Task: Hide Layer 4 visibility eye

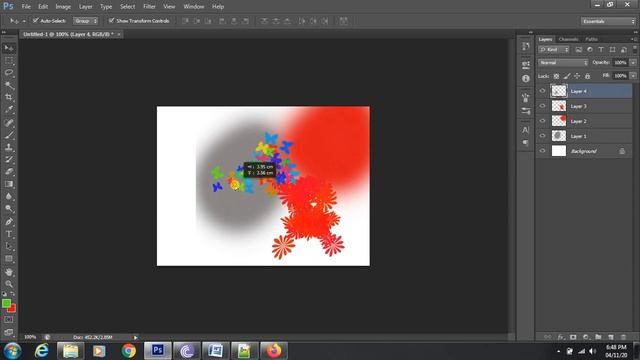Action: point(542,91)
